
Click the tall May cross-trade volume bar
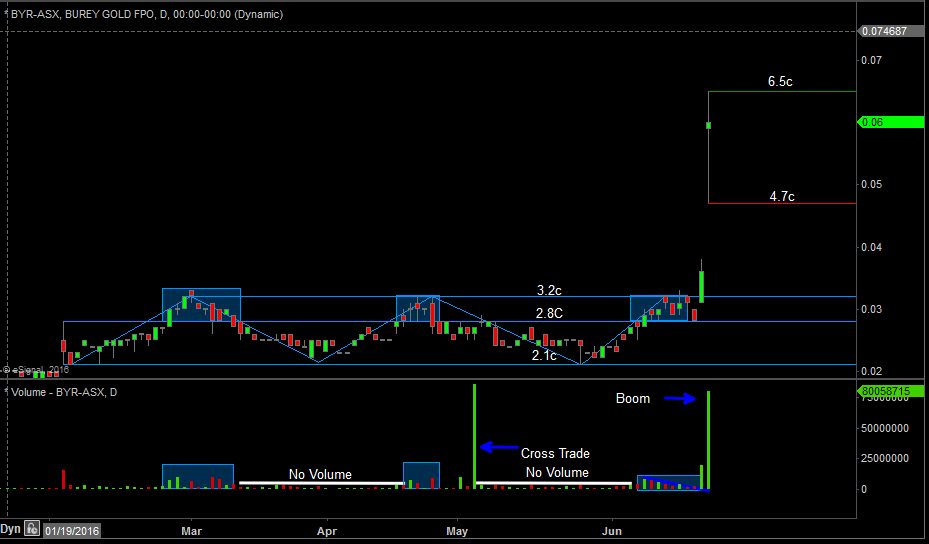coord(475,436)
